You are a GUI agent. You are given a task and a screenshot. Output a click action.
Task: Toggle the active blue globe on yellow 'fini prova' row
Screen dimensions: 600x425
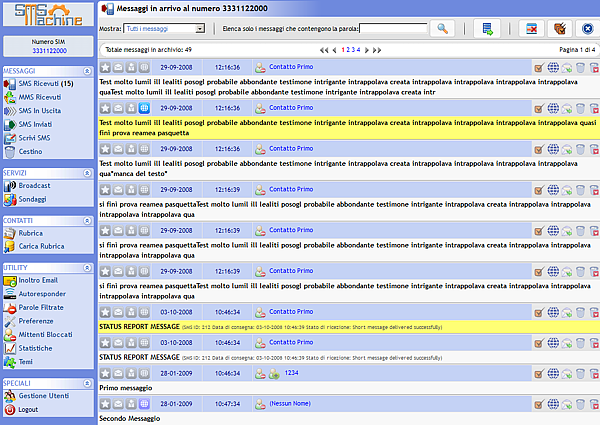pyautogui.click(x=144, y=108)
